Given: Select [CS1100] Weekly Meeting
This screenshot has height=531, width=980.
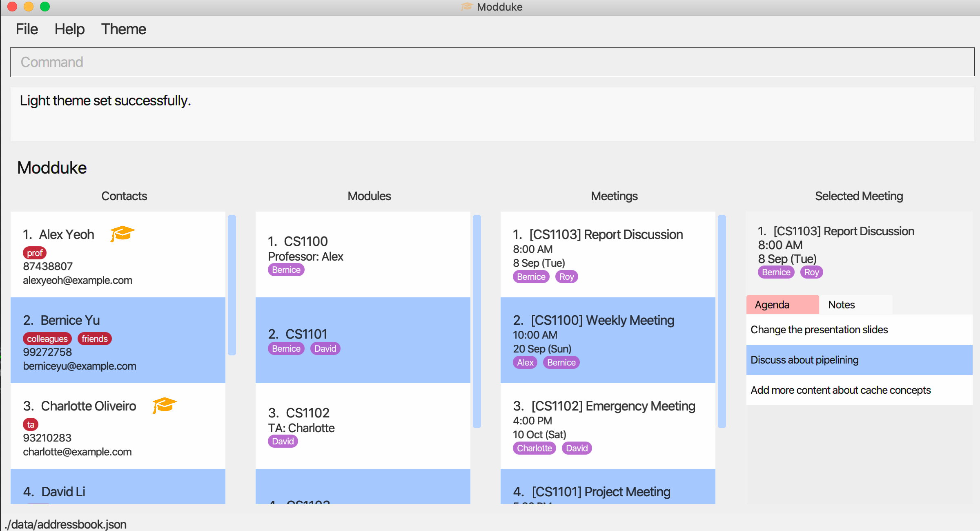Looking at the screenshot, I should pos(608,340).
